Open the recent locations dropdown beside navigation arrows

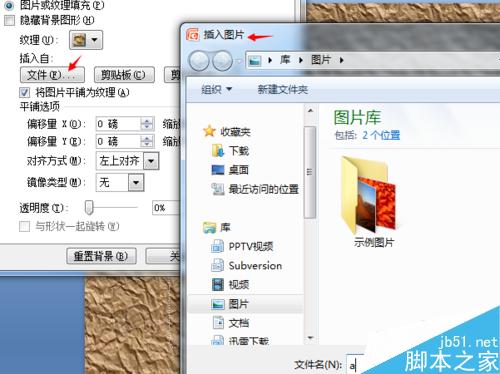click(x=238, y=61)
